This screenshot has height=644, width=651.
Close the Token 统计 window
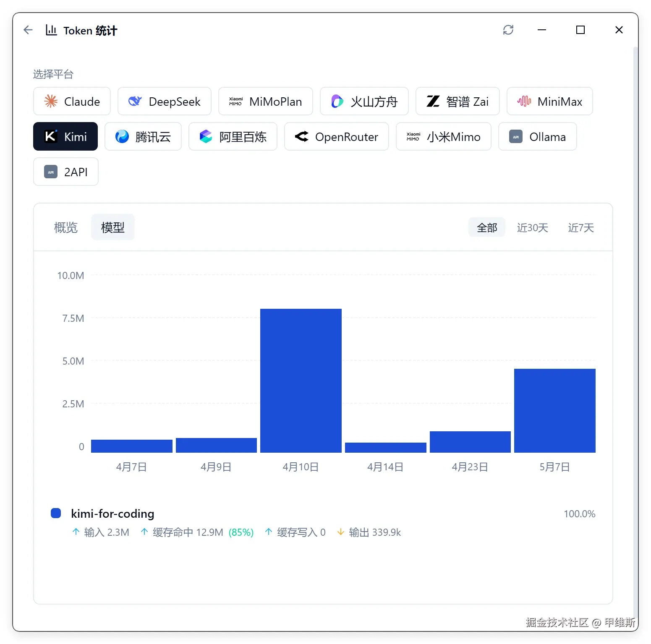619,30
